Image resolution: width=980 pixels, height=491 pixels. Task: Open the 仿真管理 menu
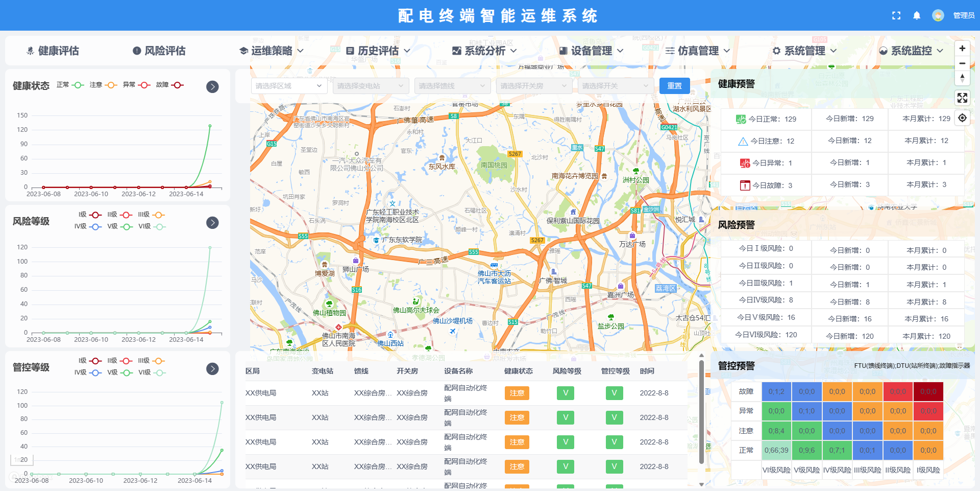(698, 51)
